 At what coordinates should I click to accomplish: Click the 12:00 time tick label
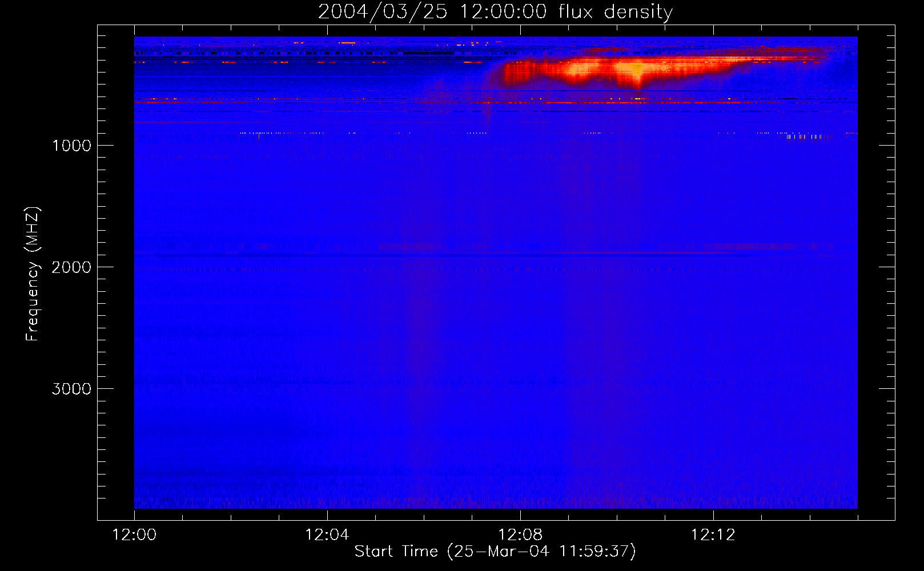[x=134, y=535]
